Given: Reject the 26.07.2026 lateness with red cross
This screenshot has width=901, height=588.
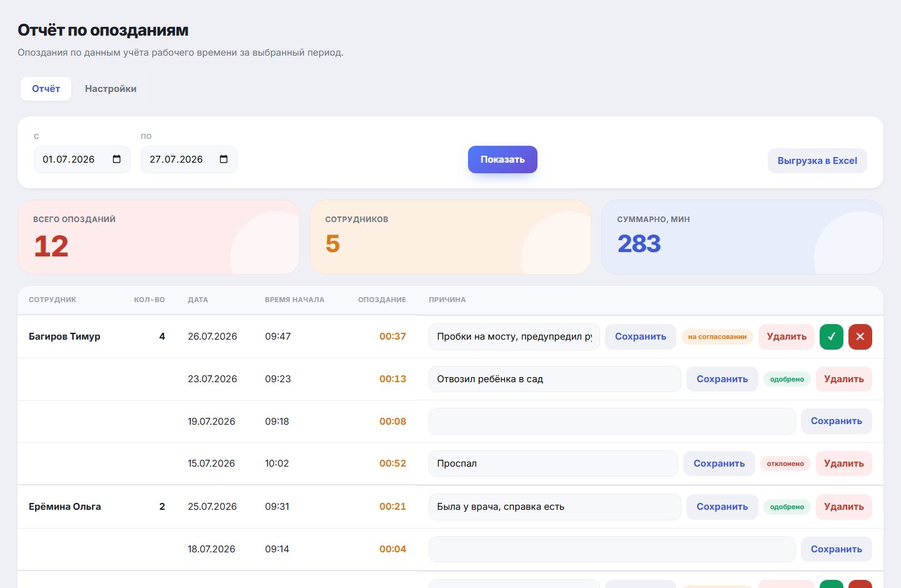Looking at the screenshot, I should click(x=860, y=337).
